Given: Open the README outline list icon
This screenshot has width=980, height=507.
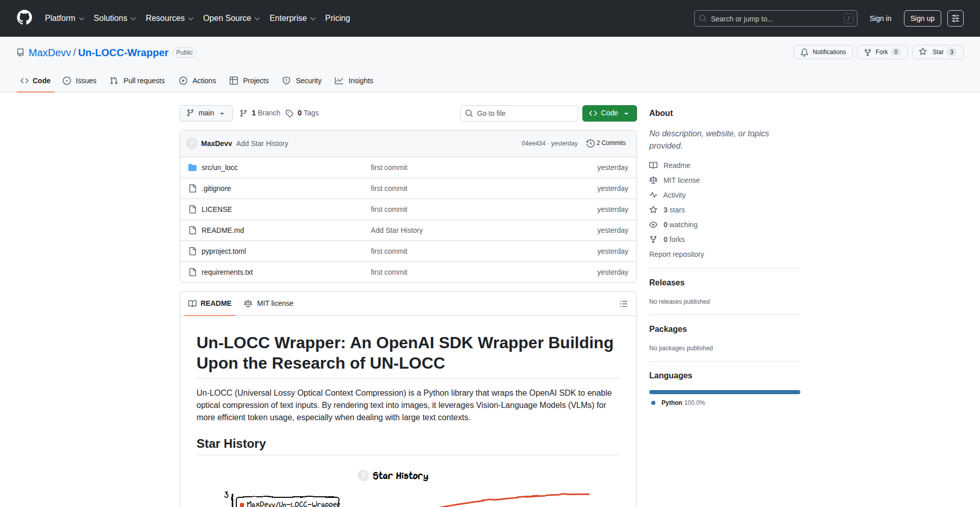Looking at the screenshot, I should click(x=623, y=304).
